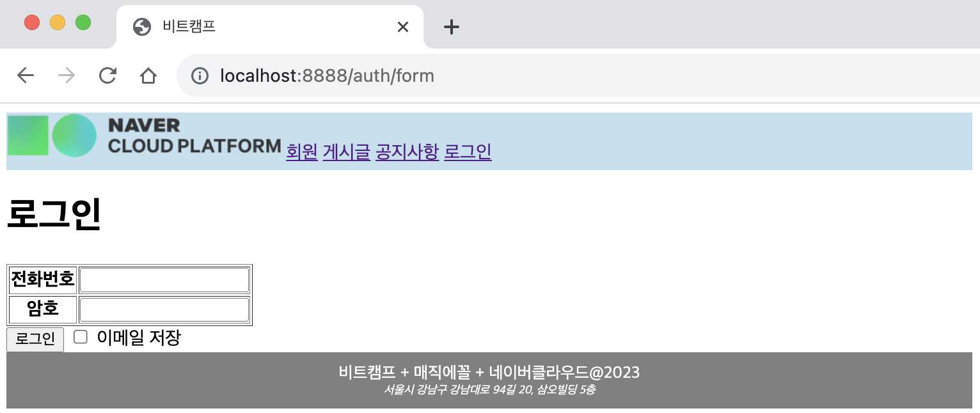
Task: Reload the page with refresh icon
Action: click(x=107, y=75)
